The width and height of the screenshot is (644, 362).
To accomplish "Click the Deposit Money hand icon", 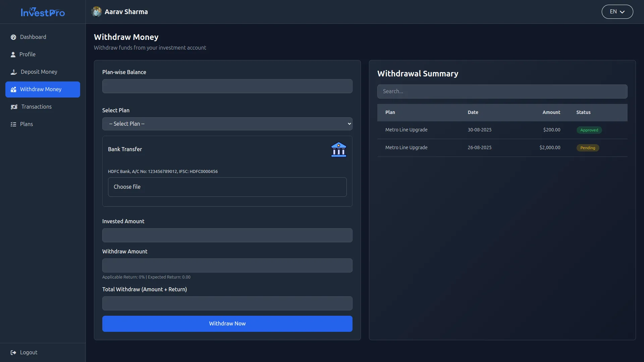I will coord(14,72).
